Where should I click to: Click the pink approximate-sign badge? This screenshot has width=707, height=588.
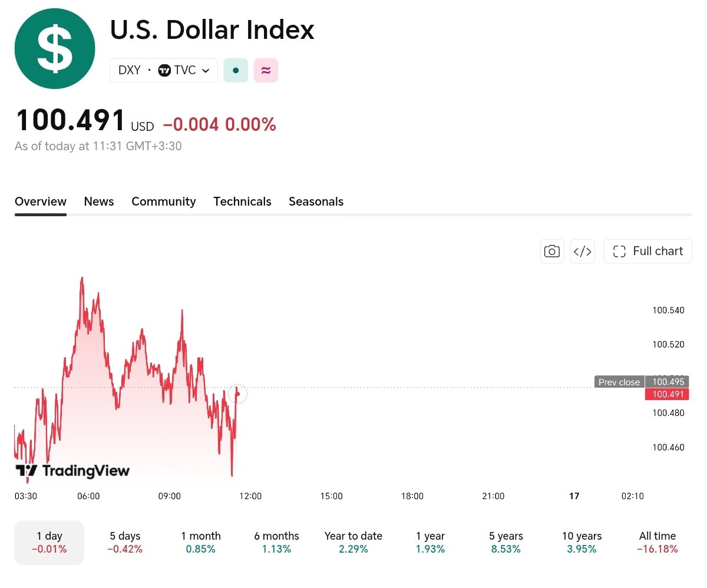(x=266, y=71)
